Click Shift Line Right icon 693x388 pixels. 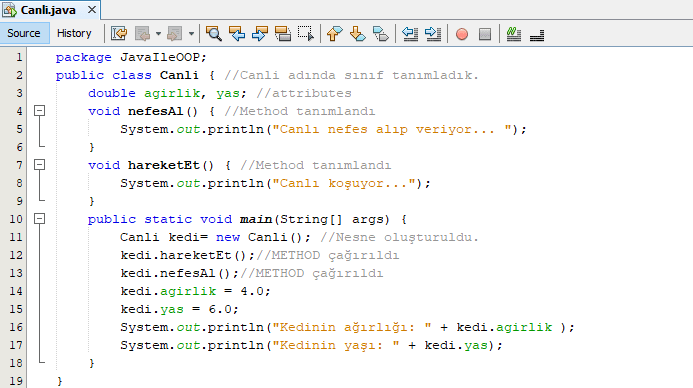(x=433, y=34)
